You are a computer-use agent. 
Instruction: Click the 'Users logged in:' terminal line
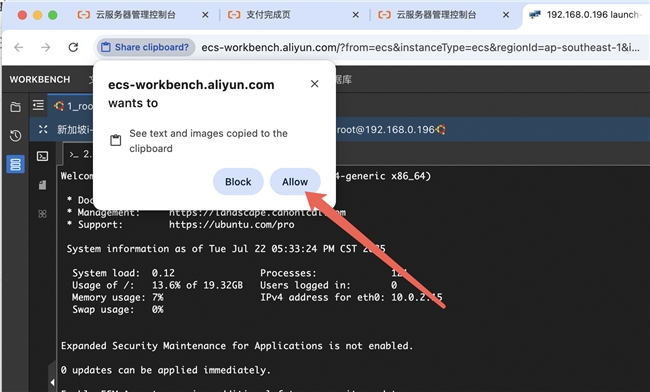[328, 285]
